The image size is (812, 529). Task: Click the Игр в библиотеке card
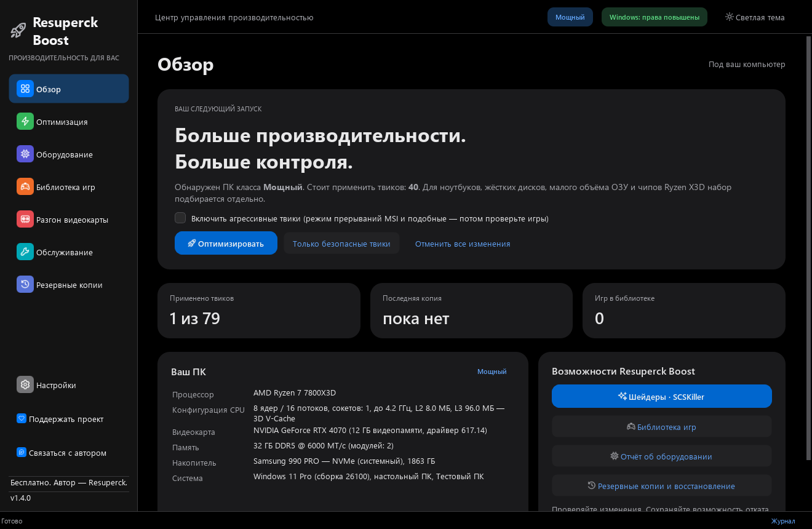[x=684, y=311]
